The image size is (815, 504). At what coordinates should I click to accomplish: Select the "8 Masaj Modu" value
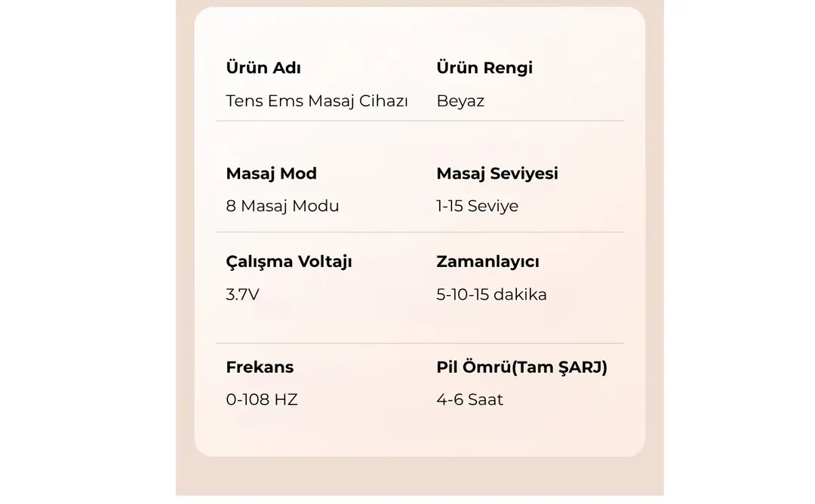coord(282,206)
